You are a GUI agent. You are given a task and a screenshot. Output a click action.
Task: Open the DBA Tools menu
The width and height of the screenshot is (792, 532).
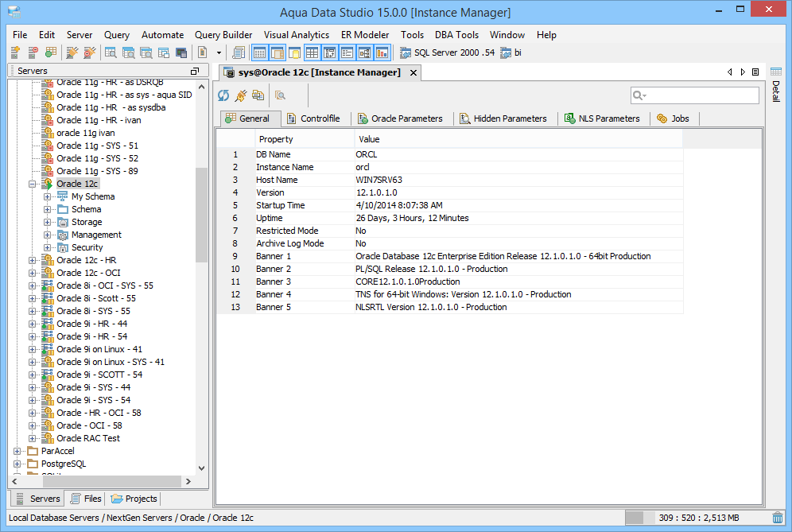click(x=456, y=35)
